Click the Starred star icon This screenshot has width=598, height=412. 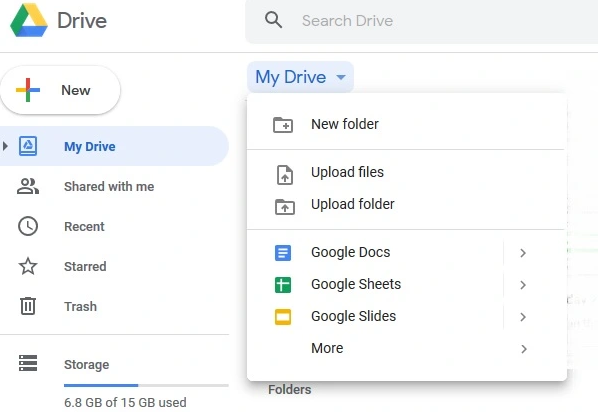28,266
